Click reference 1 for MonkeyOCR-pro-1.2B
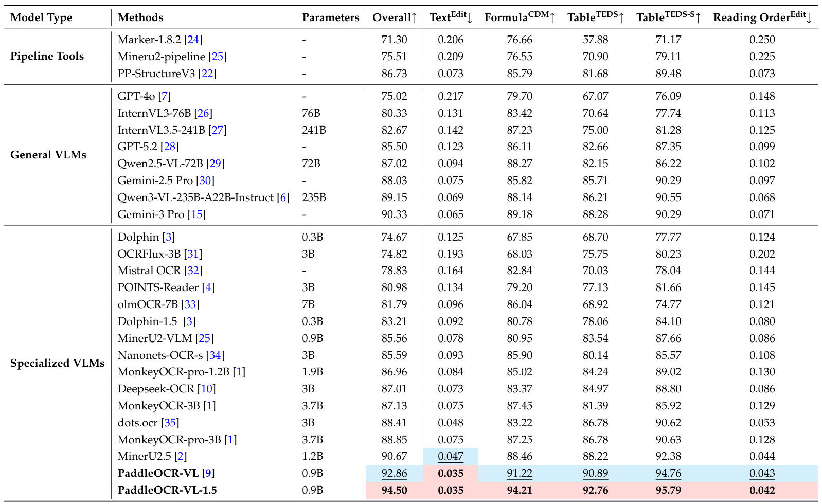Image resolution: width=822 pixels, height=504 pixels. 239,372
